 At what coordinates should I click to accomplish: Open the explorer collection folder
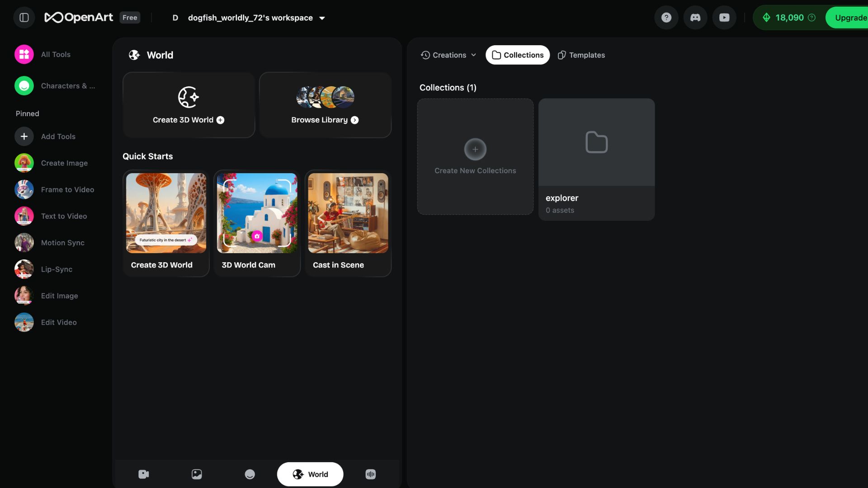click(596, 159)
